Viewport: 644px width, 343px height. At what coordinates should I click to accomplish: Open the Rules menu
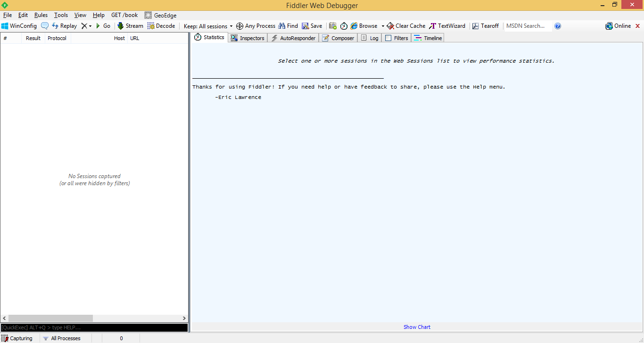coord(41,15)
